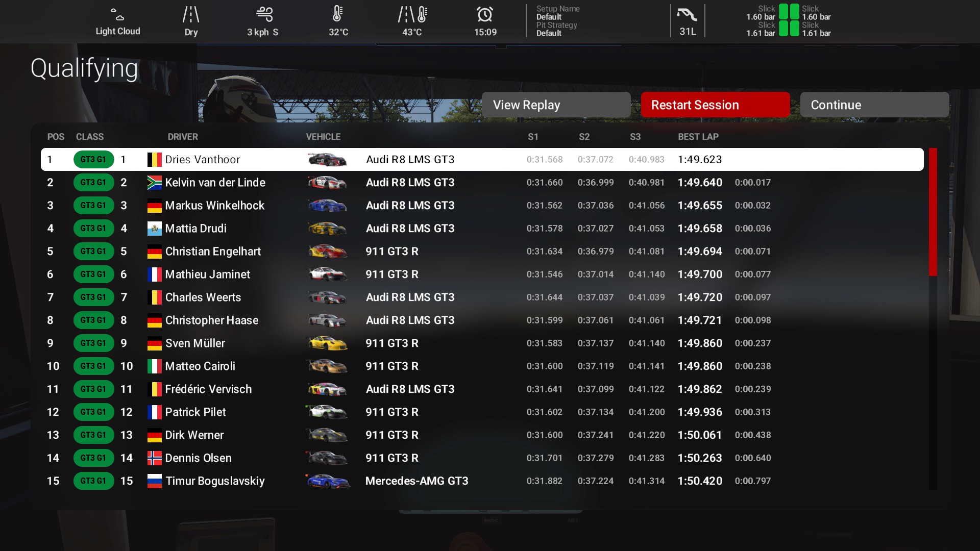Click the Restart Session button
This screenshot has height=551, width=980.
point(716,105)
